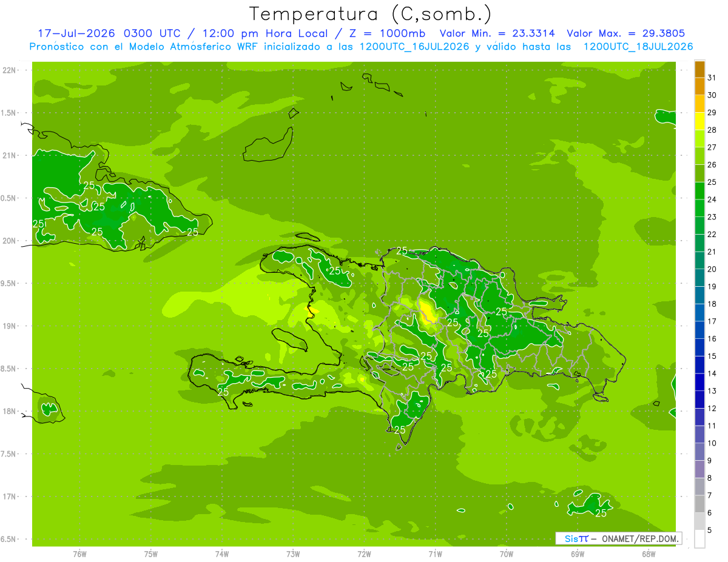
Task: Click the "72W" longitude label
Action: (x=364, y=554)
